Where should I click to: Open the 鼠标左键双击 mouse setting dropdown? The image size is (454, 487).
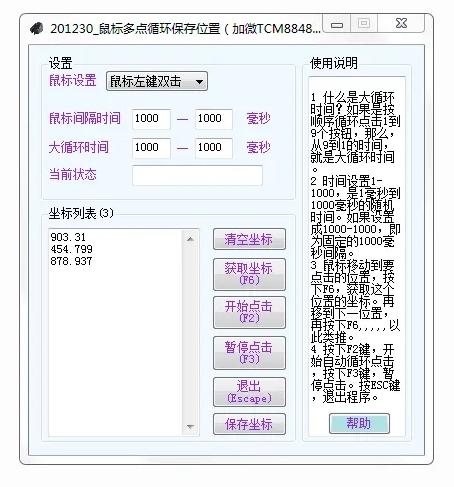coord(157,81)
